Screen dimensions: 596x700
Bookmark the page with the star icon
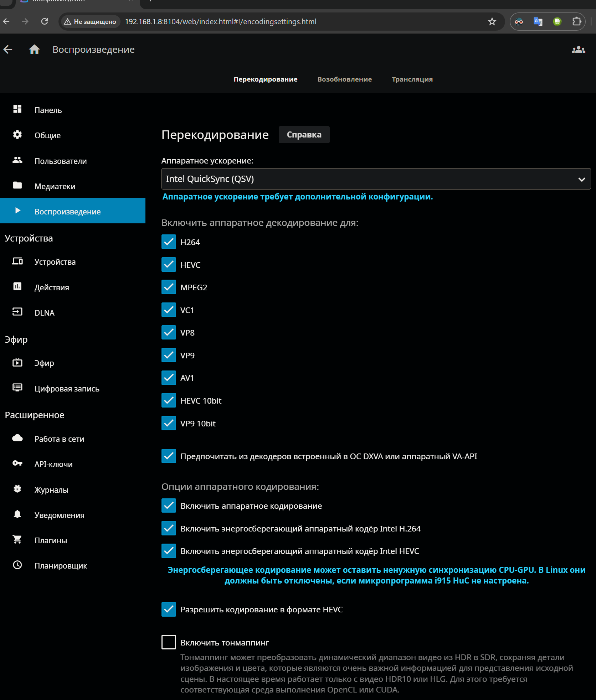[492, 22]
